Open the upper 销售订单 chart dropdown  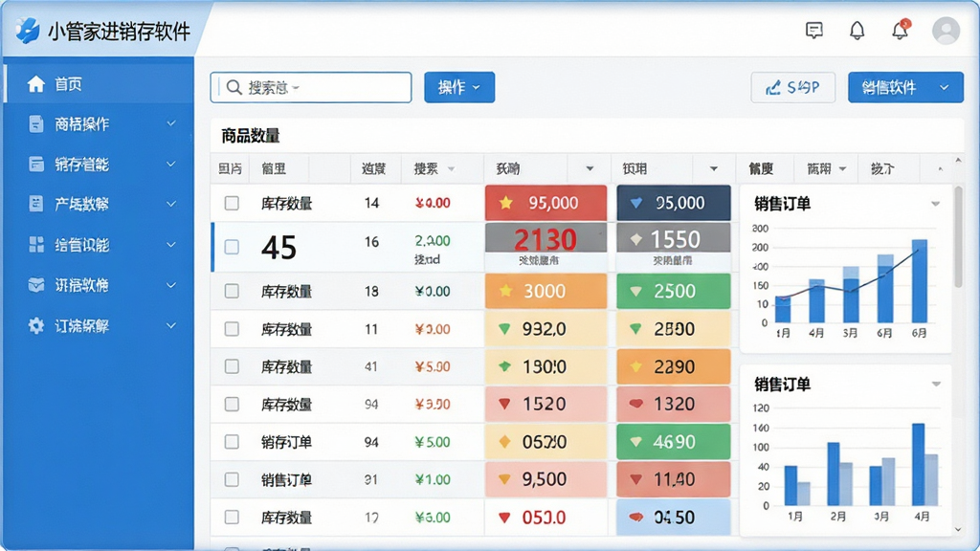pos(935,204)
